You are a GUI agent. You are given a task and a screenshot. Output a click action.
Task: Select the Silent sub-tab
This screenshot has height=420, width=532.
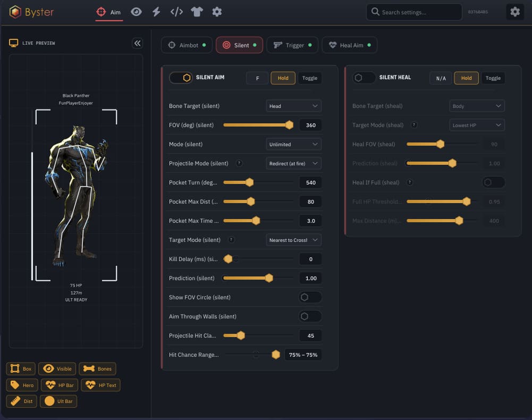pyautogui.click(x=239, y=45)
